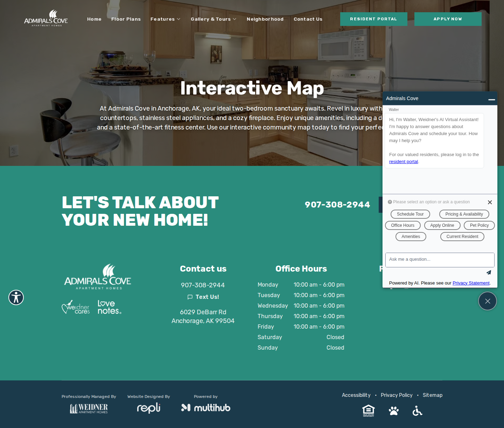Select the Schedule Tour chat option
504x428 pixels.
(x=410, y=214)
